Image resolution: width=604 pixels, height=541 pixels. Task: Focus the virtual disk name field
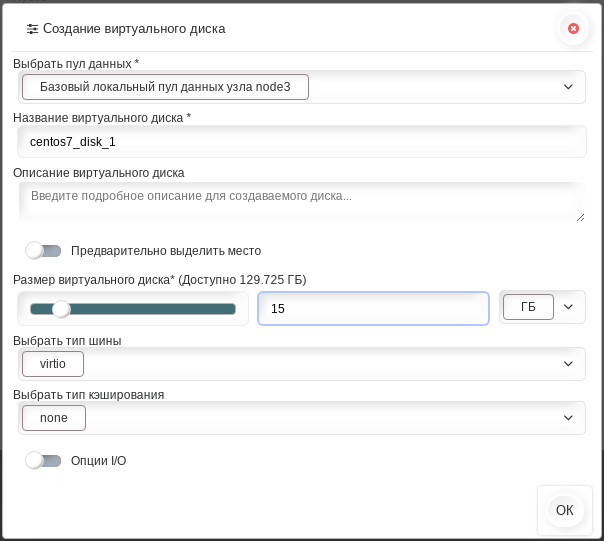click(302, 142)
